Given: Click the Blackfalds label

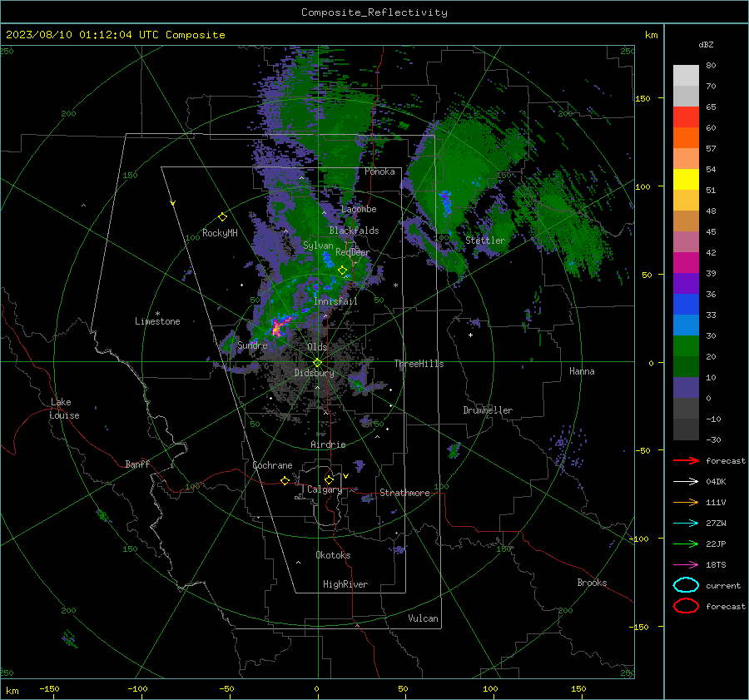Looking at the screenshot, I should (x=354, y=231).
